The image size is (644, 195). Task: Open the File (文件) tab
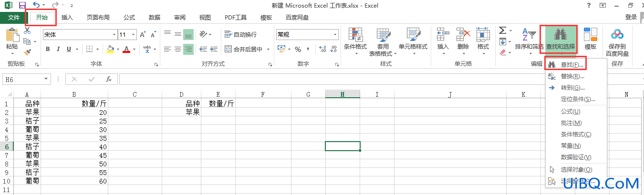[x=13, y=18]
